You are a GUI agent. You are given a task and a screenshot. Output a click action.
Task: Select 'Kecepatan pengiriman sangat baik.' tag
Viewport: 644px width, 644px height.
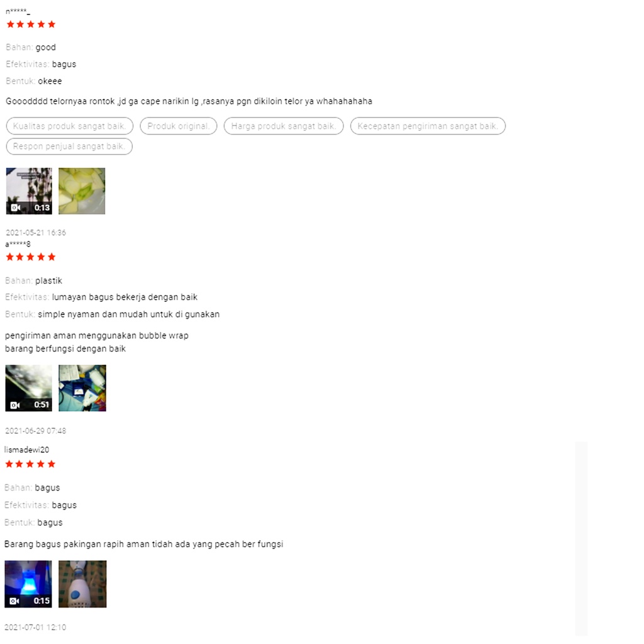[428, 126]
